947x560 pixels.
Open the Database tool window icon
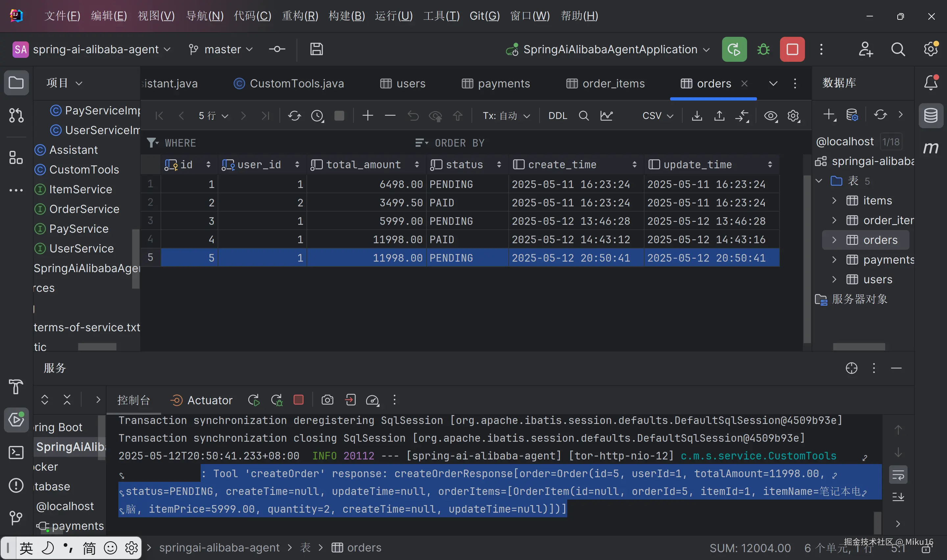click(930, 115)
